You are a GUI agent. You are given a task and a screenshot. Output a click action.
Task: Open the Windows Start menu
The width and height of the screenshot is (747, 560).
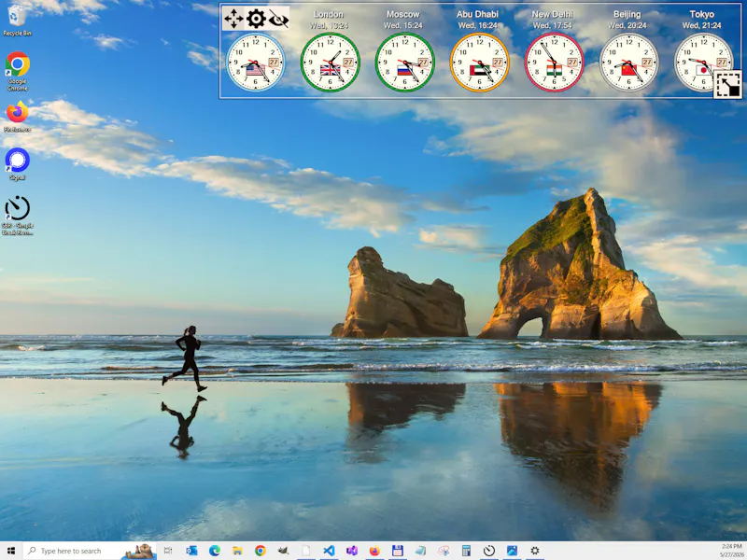[x=11, y=551]
